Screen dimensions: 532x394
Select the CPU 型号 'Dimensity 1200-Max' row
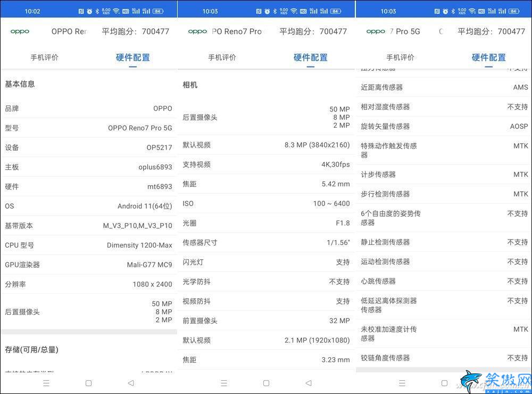(x=88, y=245)
